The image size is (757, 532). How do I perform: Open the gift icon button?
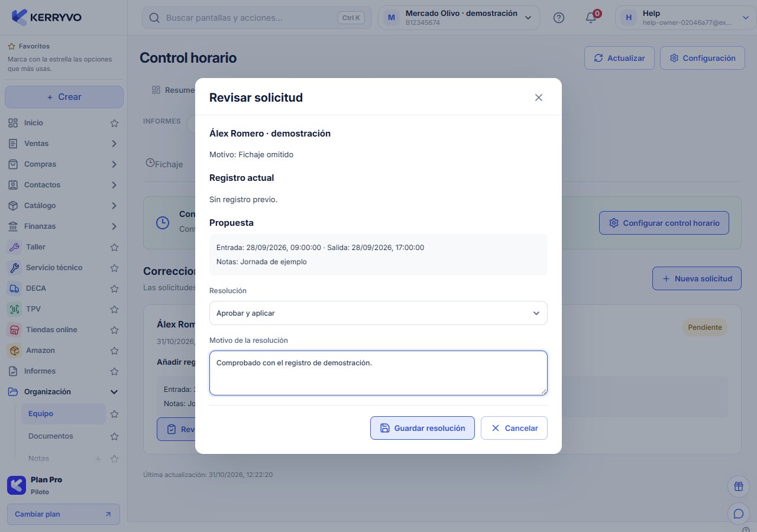click(x=738, y=486)
